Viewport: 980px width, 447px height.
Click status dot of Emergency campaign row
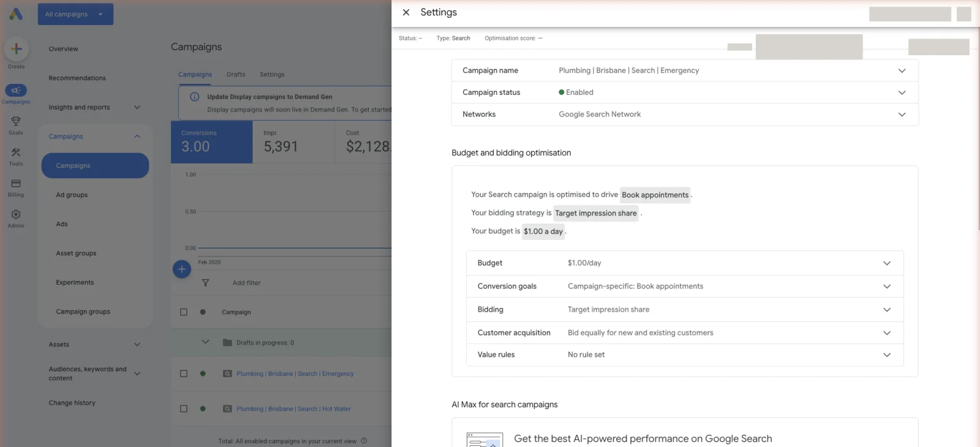pos(203,374)
